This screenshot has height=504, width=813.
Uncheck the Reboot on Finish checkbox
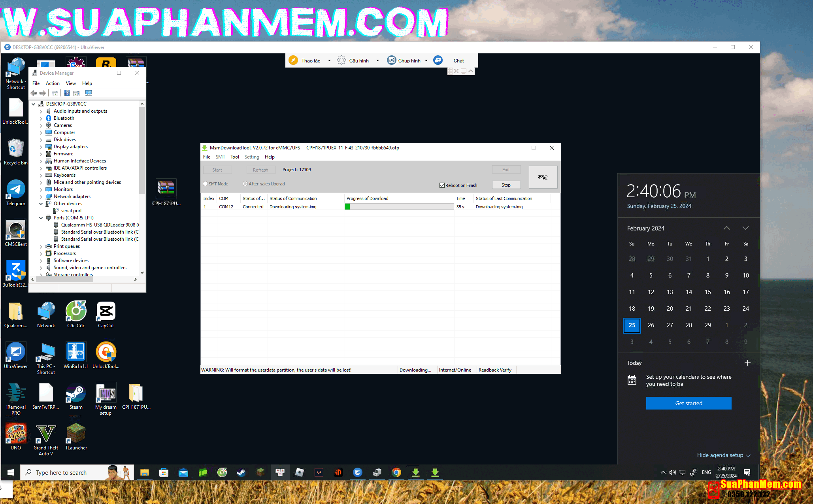(442, 185)
